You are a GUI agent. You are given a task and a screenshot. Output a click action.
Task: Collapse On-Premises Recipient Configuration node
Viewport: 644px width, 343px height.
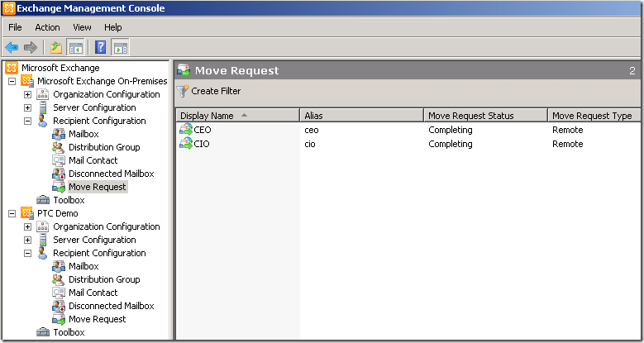[27, 121]
